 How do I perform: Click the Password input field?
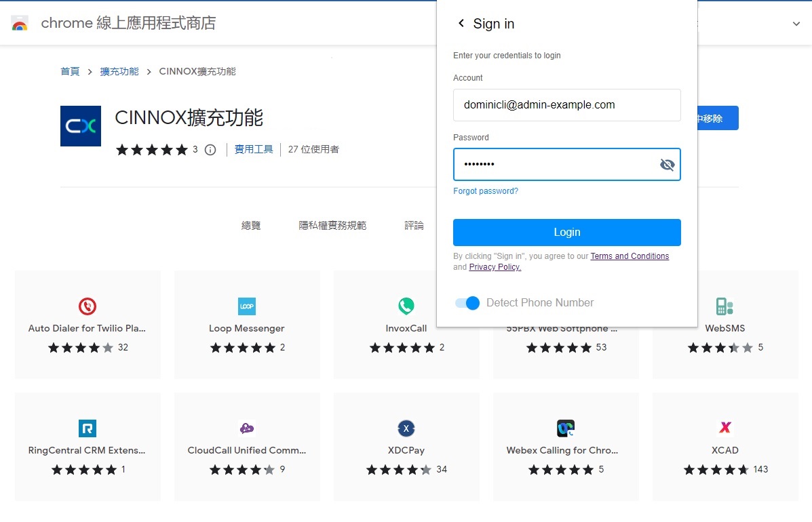click(x=566, y=165)
